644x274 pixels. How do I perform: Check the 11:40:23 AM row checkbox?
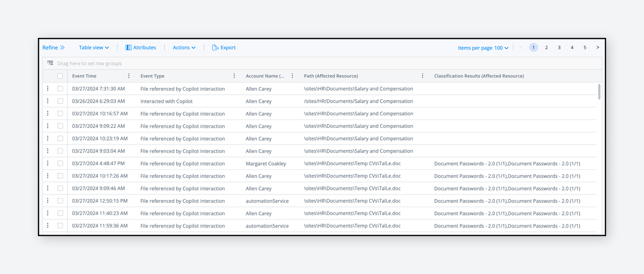click(60, 213)
